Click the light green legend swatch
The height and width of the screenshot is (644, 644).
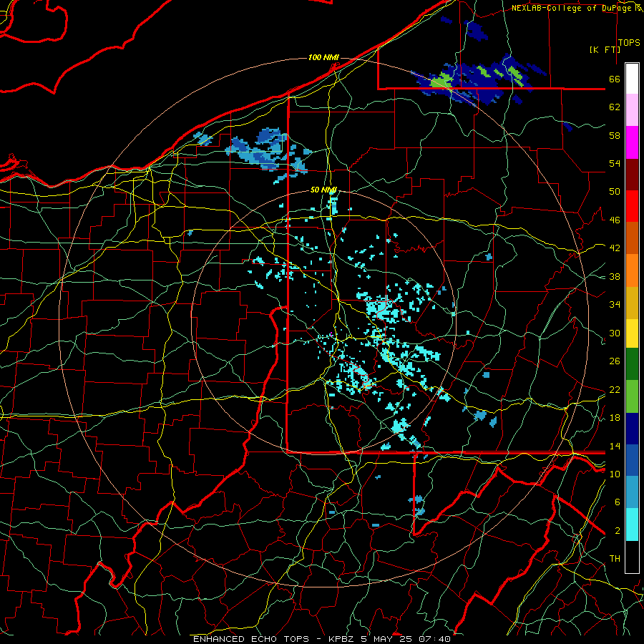point(632,396)
